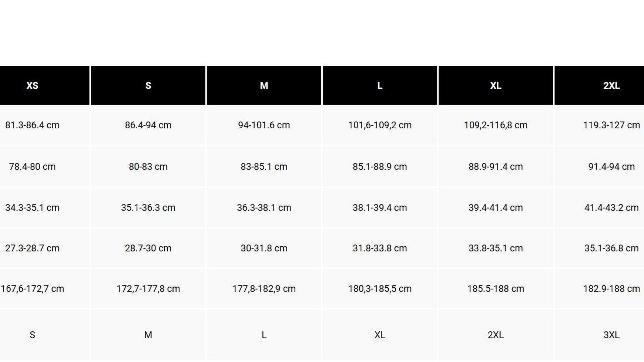The height and width of the screenshot is (362, 644).
Task: Click the 31.8-33.8 cm cell
Action: (380, 248)
